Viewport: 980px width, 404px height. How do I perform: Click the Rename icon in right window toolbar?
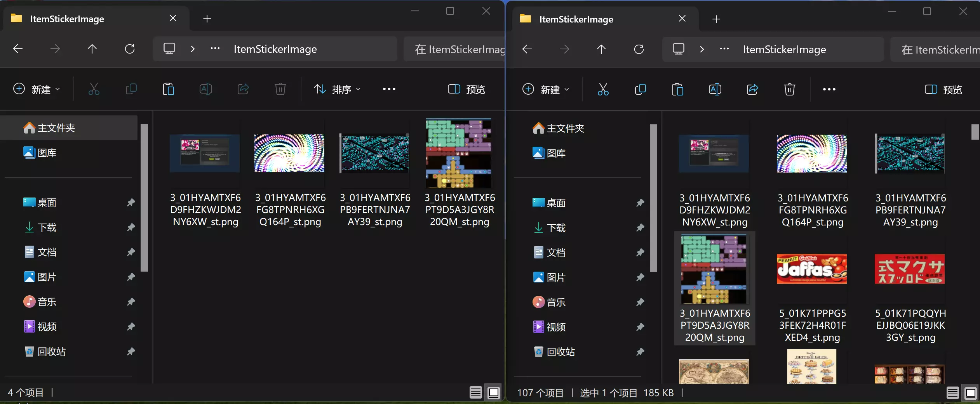(715, 90)
